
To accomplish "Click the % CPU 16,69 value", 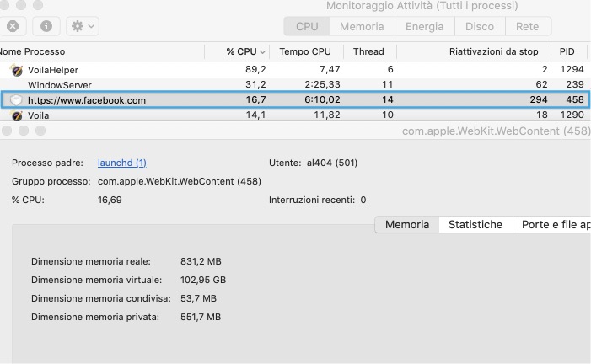I will tap(110, 200).
